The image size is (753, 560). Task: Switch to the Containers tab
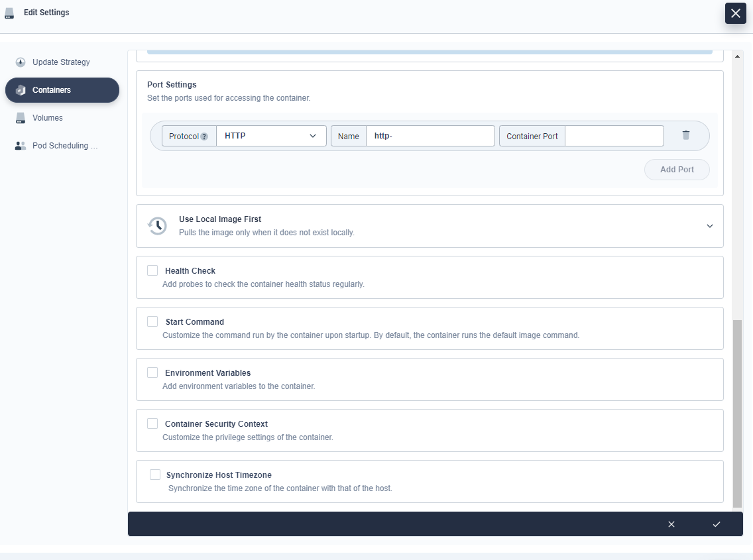click(x=62, y=90)
